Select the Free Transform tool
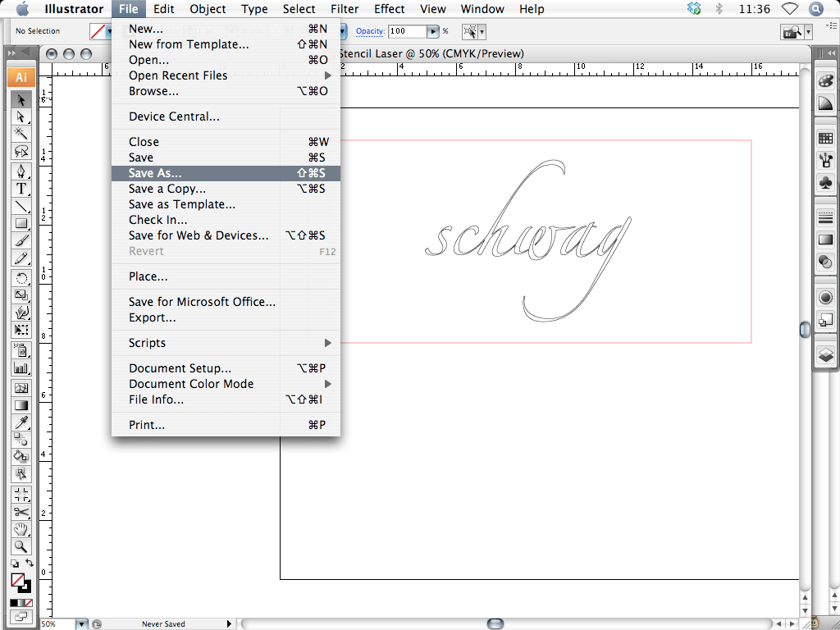The height and width of the screenshot is (630, 840). [x=21, y=330]
